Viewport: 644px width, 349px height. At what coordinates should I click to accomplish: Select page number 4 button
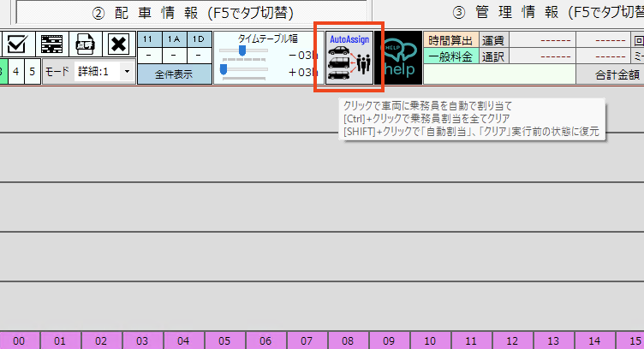coord(16,71)
